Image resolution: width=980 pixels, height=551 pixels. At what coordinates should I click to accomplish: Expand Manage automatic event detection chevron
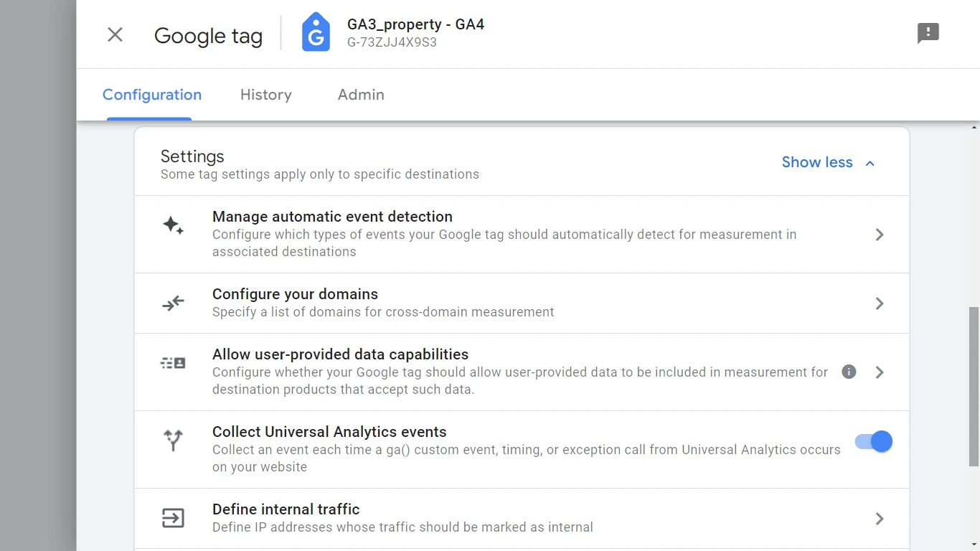[880, 235]
